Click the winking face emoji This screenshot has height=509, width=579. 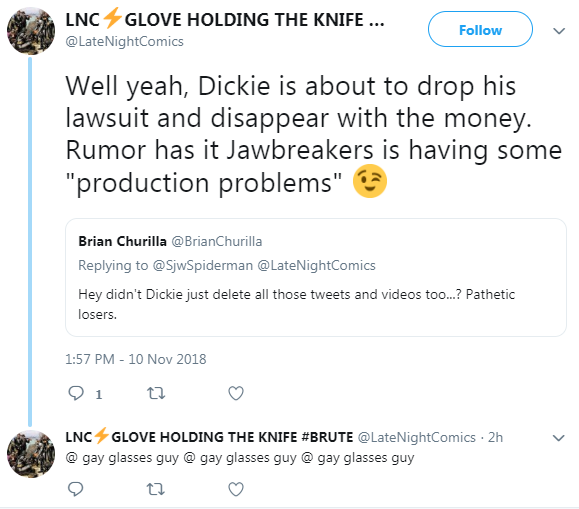pyautogui.click(x=370, y=181)
